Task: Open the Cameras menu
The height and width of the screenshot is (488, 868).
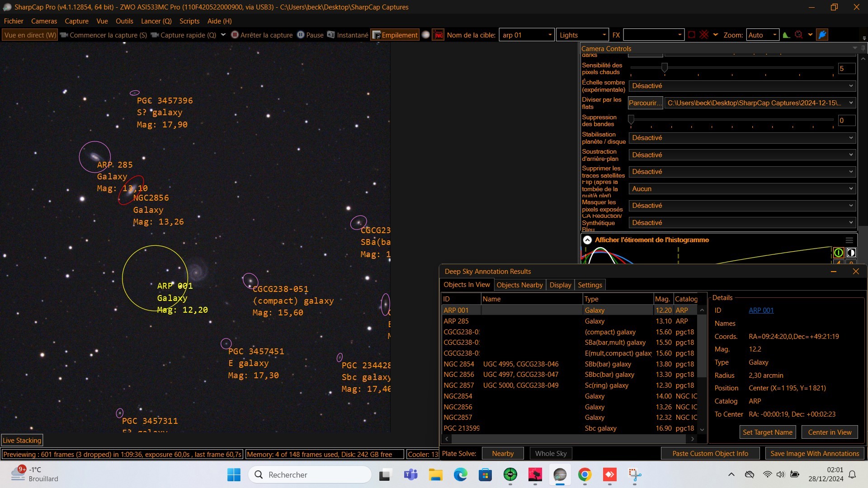Action: (x=44, y=21)
